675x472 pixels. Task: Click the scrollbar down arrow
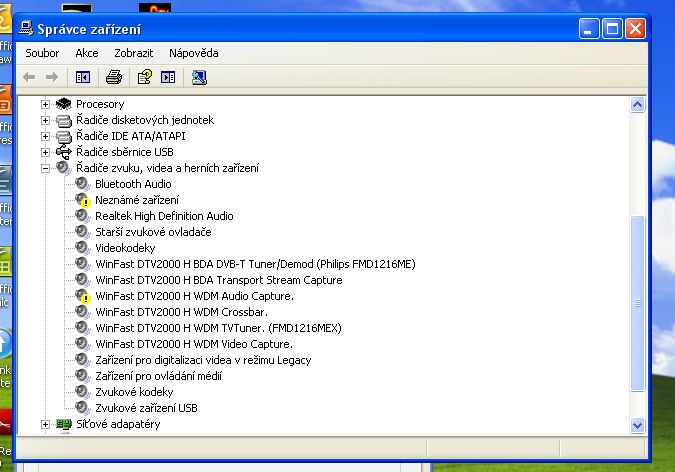point(637,425)
